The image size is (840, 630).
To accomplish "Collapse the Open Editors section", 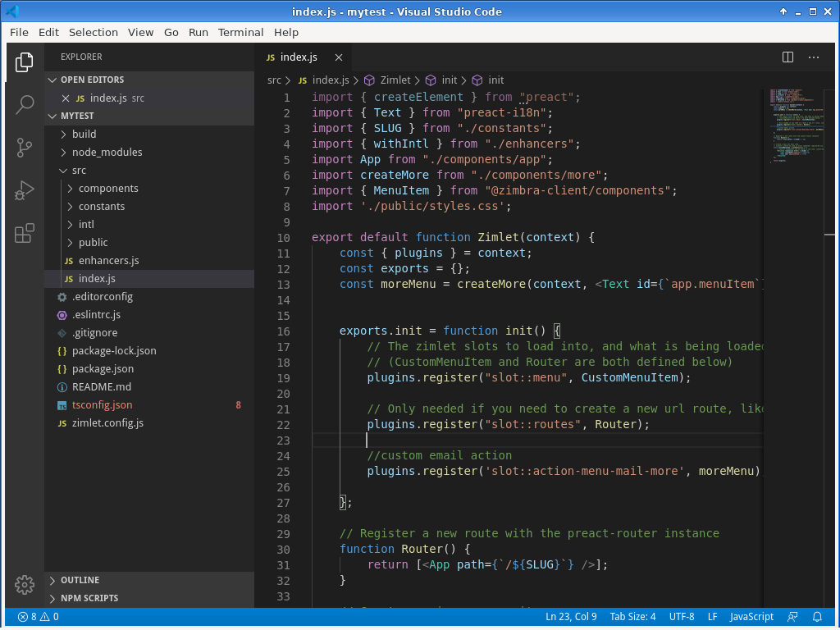I will [52, 80].
